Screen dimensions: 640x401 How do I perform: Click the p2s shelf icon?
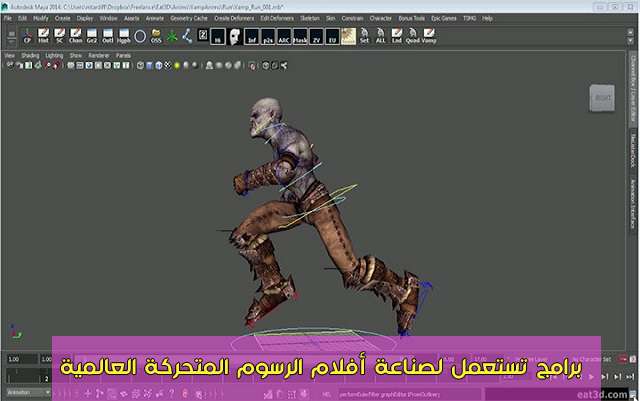tap(268, 36)
